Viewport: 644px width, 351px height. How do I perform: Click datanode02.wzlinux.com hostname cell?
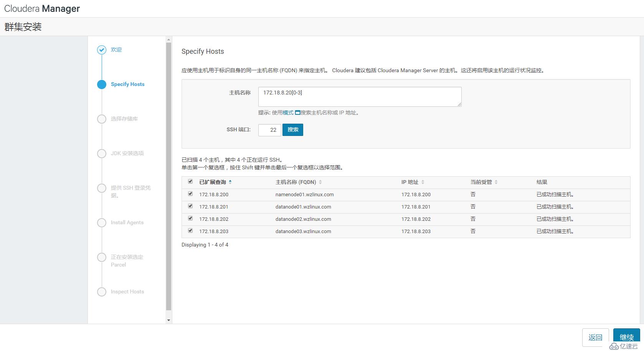click(x=303, y=219)
